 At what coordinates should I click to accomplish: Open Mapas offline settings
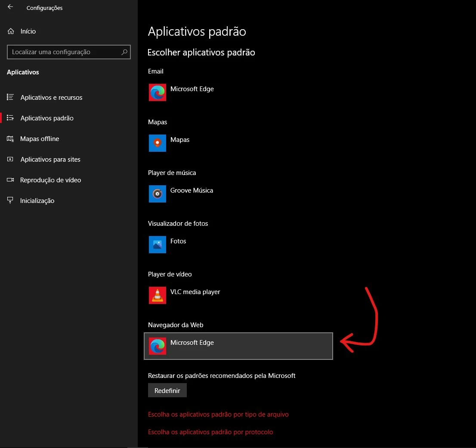click(x=40, y=138)
